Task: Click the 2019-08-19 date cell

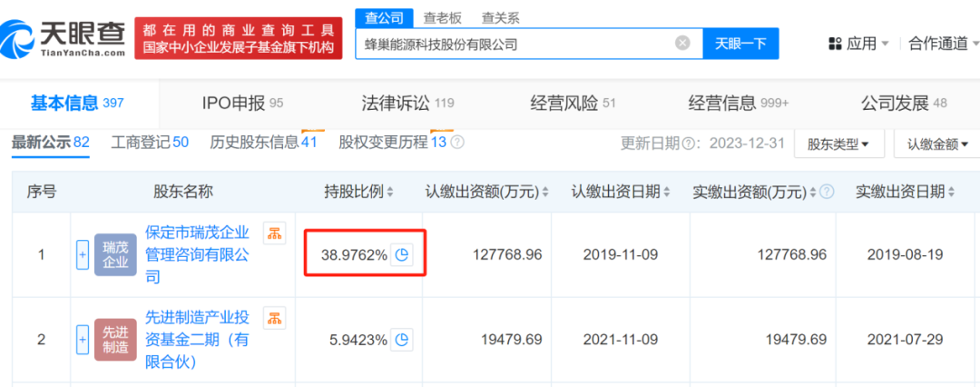Action: click(905, 255)
